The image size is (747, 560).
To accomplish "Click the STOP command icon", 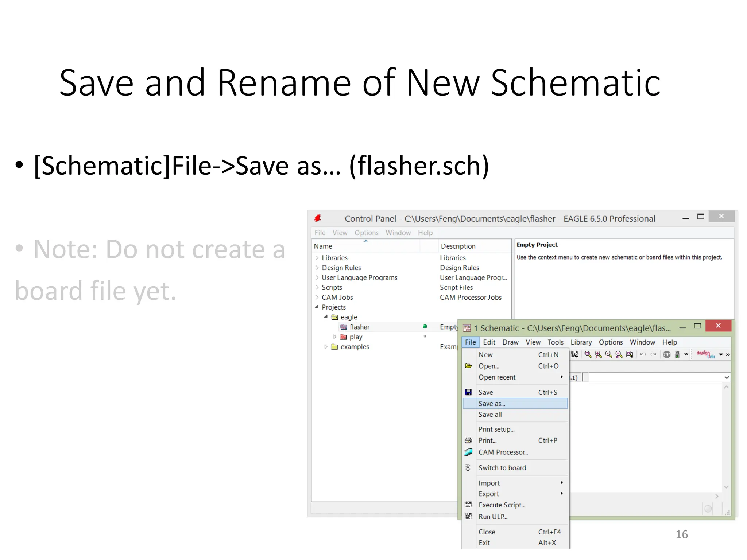I will (667, 354).
